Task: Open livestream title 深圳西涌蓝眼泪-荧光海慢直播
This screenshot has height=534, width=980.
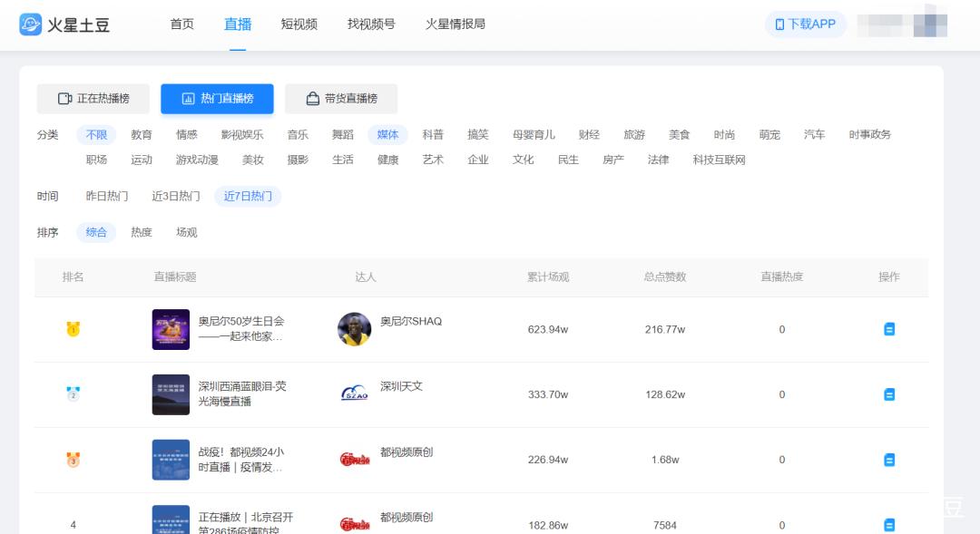Action: [x=242, y=394]
